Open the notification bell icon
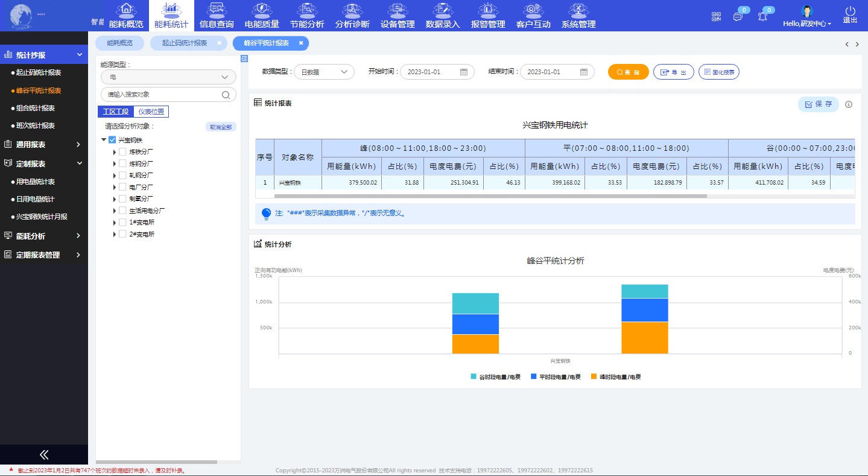868x476 pixels. tap(762, 17)
